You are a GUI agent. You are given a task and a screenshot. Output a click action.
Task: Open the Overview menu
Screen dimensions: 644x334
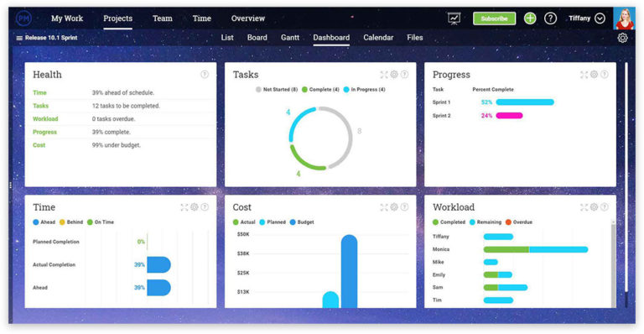(247, 18)
